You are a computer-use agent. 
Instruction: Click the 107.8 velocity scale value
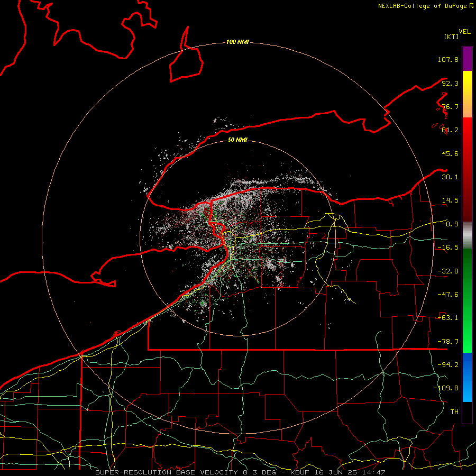pyautogui.click(x=448, y=59)
